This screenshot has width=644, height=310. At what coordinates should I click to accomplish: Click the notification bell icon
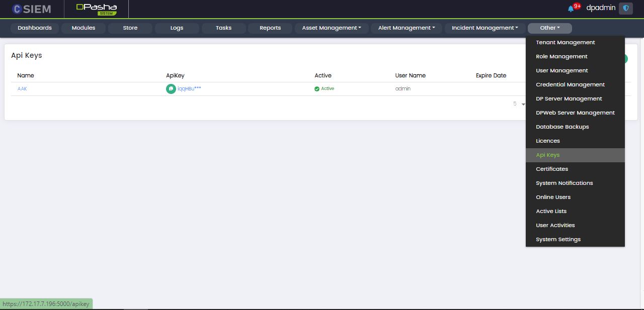pyautogui.click(x=571, y=9)
